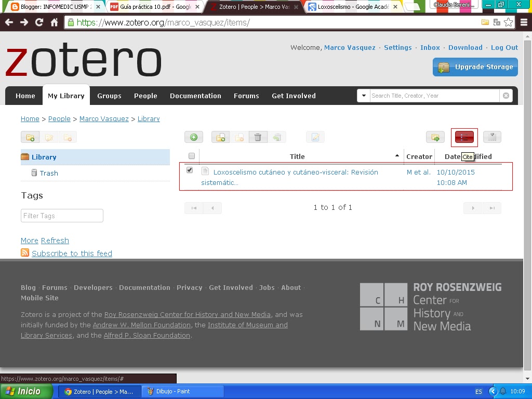Click the restore from trash icon
Screen dimensions: 532x399
[276, 137]
